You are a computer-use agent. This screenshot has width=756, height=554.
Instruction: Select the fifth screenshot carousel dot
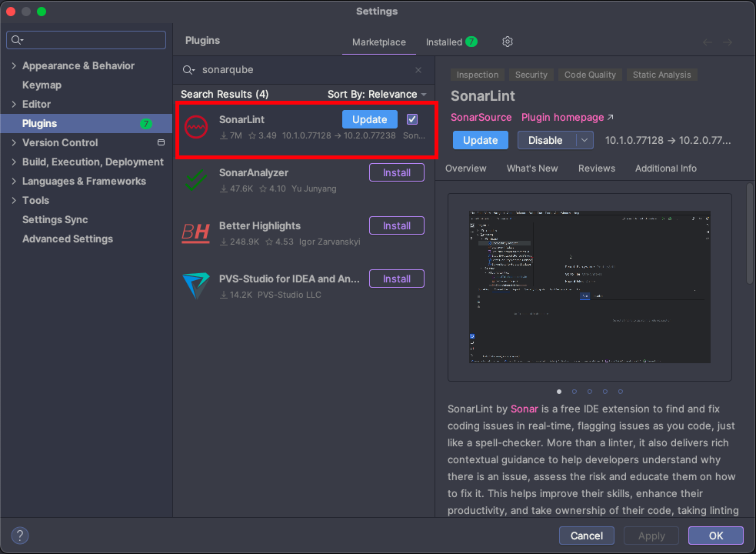tap(621, 392)
